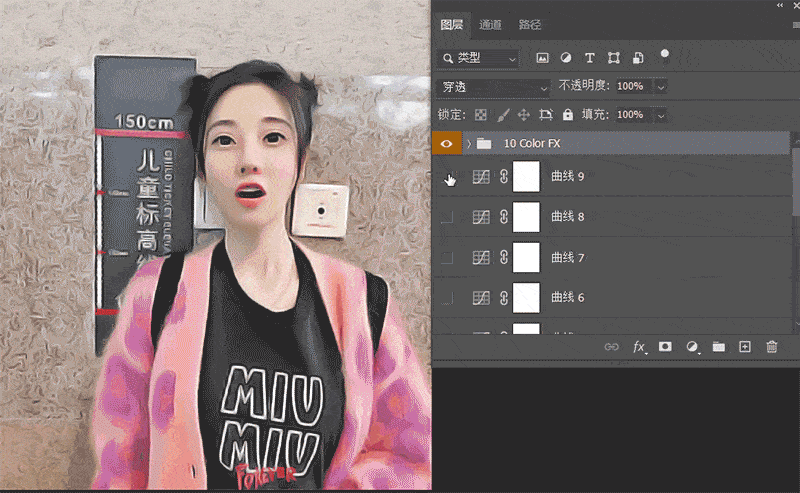Image resolution: width=800 pixels, height=493 pixels.
Task: Lock position move icon
Action: pos(523,115)
